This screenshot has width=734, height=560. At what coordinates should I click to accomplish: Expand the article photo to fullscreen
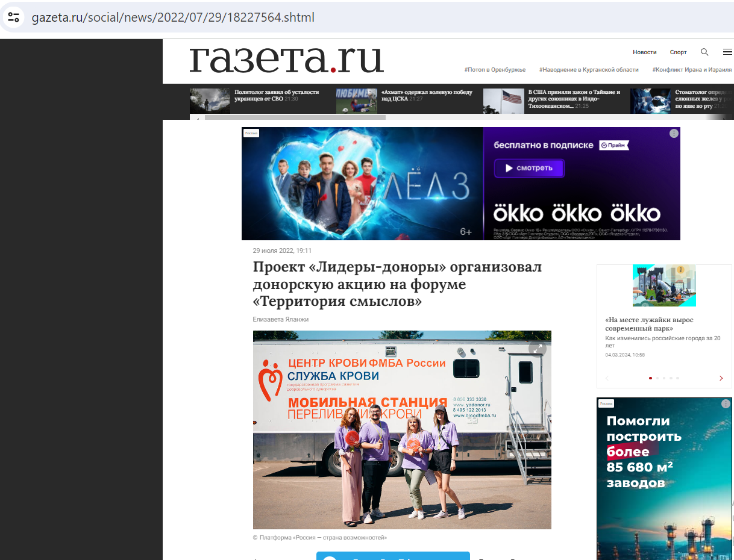536,348
